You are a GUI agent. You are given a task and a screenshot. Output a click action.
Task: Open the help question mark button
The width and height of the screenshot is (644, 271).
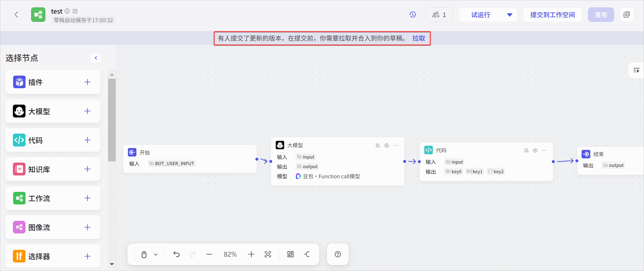click(338, 254)
